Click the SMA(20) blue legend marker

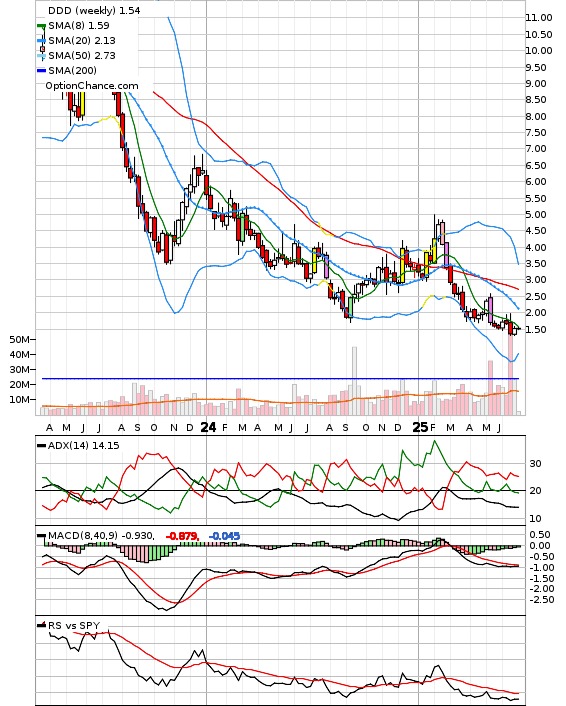point(41,41)
